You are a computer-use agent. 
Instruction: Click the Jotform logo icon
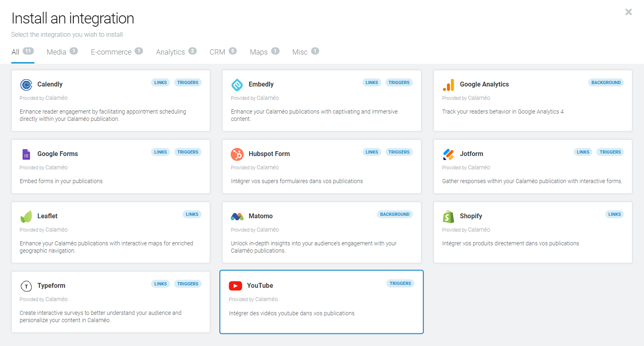pyautogui.click(x=448, y=154)
